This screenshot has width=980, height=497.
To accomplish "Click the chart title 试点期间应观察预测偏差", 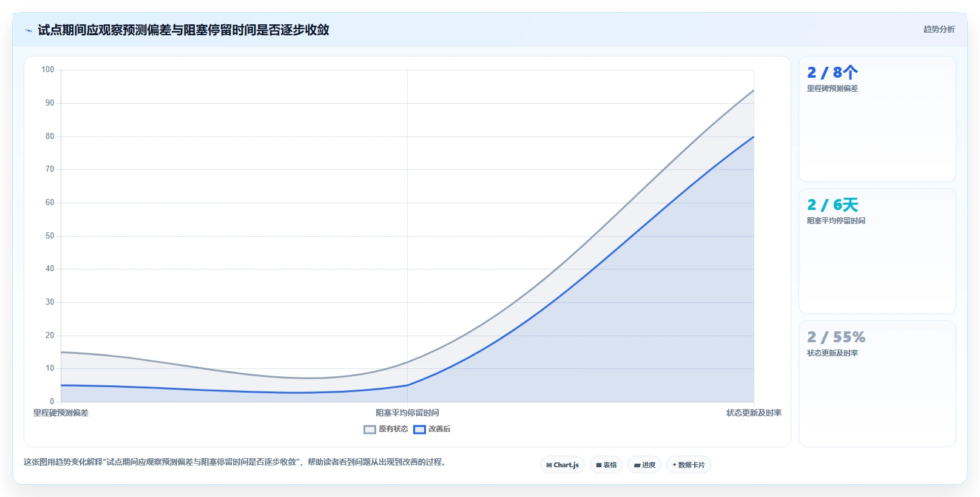I will click(183, 30).
